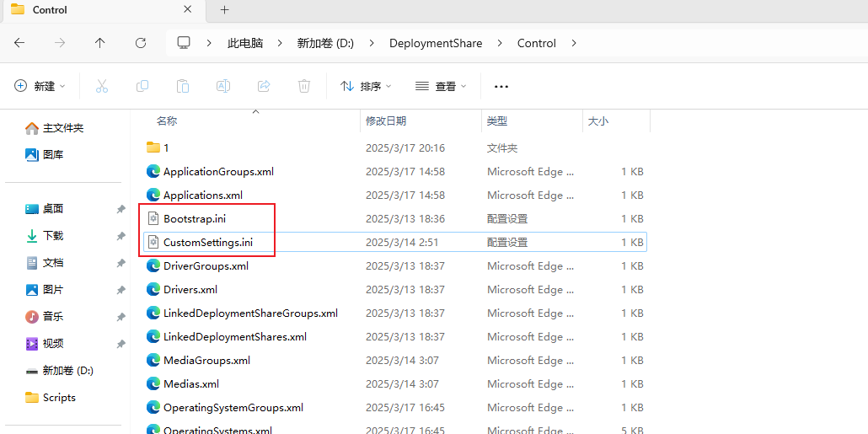The image size is (868, 434).
Task: Select DriverGroups.xml file
Action: click(394, 265)
